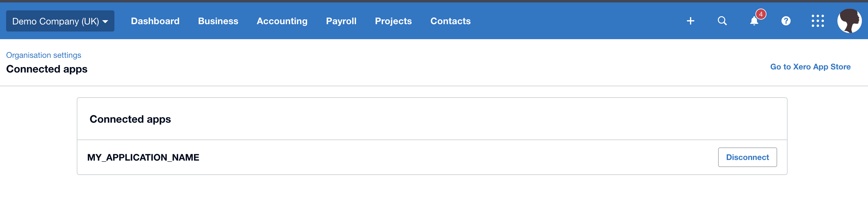Disconnect MY_APPLICATION_NAME app
The width and height of the screenshot is (868, 197).
(x=747, y=157)
